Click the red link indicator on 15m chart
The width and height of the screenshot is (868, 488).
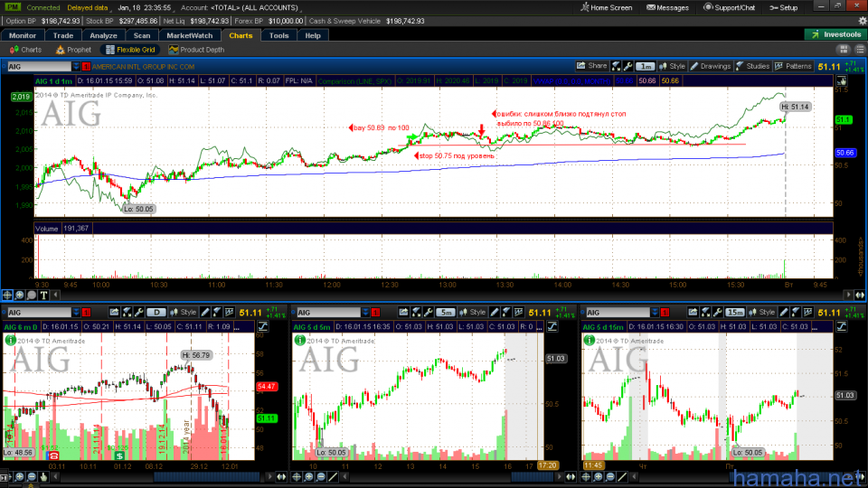tap(665, 313)
